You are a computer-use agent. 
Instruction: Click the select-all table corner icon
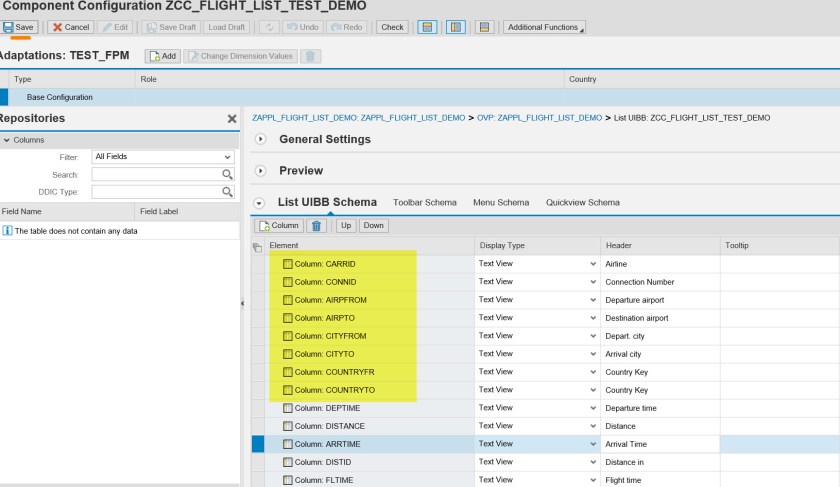(x=258, y=247)
